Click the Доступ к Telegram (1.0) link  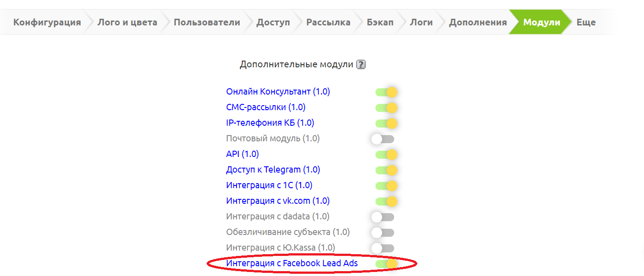(x=273, y=170)
